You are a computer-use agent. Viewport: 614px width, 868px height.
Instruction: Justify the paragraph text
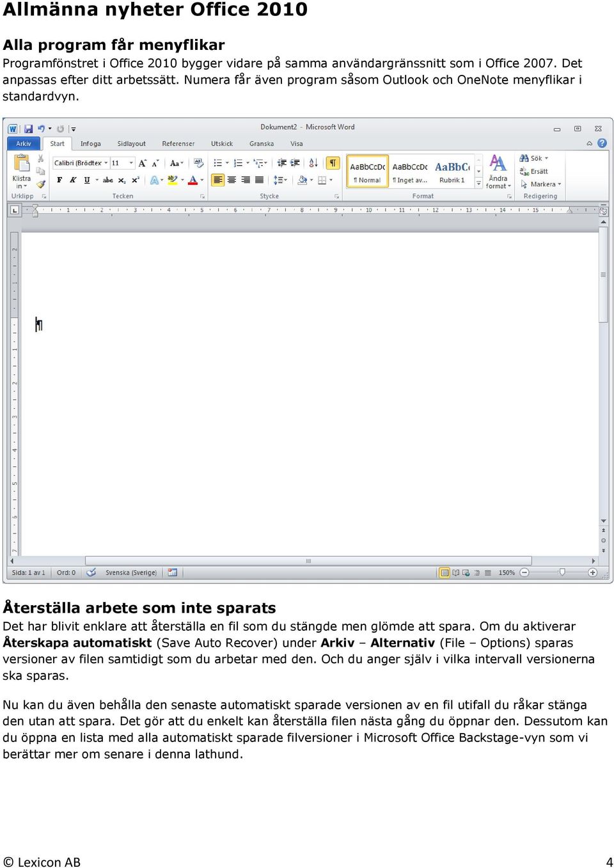click(x=259, y=180)
